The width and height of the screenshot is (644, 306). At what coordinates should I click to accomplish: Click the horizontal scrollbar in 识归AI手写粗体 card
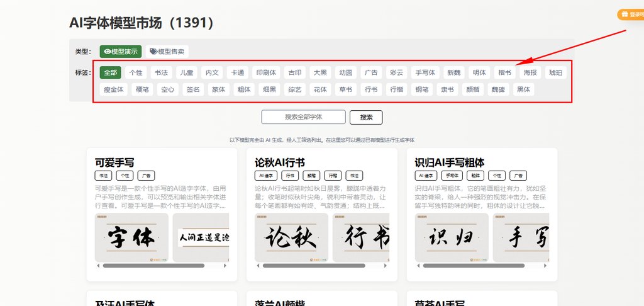pyautogui.click(x=474, y=266)
